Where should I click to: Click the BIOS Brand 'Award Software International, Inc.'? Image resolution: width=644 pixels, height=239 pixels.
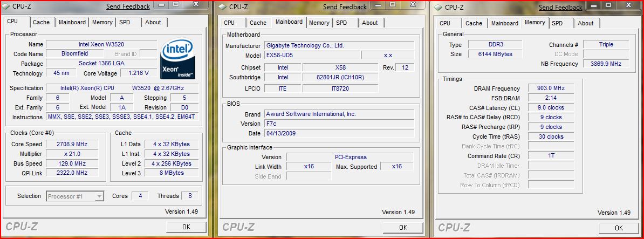[x=339, y=114]
